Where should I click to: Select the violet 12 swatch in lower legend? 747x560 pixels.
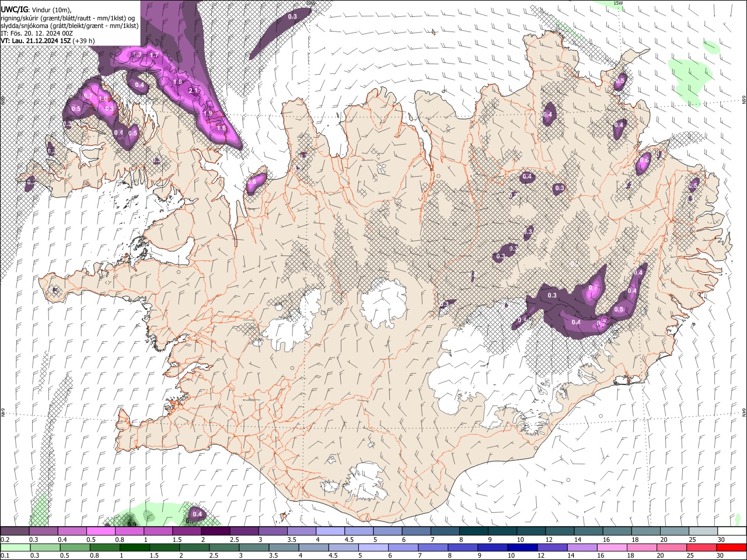click(553, 548)
